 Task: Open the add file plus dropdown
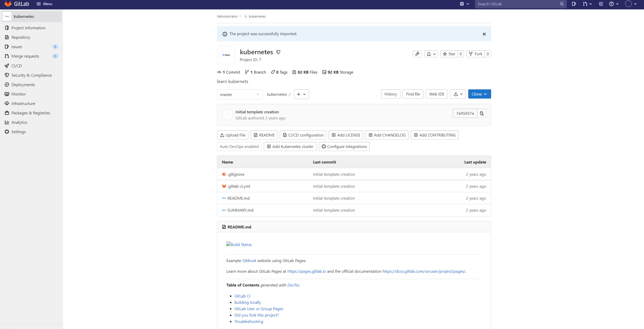point(301,94)
